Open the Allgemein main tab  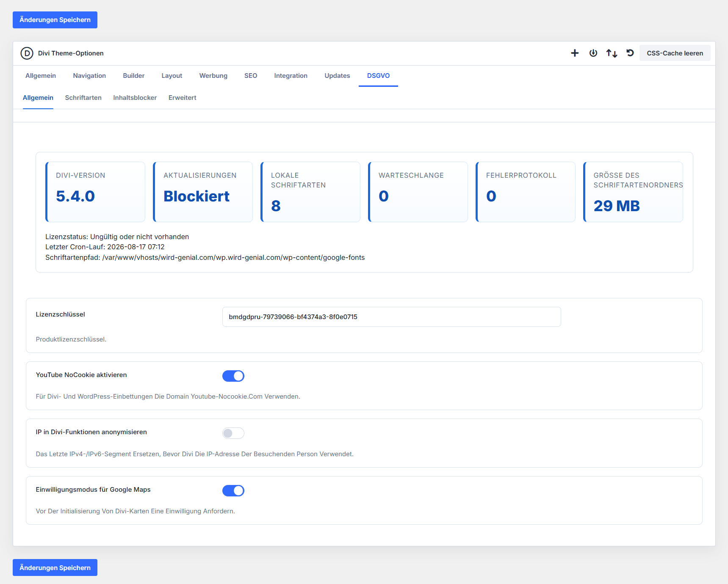[41, 76]
